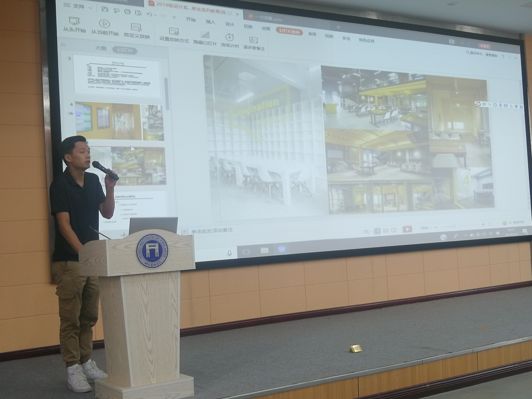Click the save icon in quick toolbar
Image resolution: width=532 pixels, height=399 pixels.
tap(105, 9)
